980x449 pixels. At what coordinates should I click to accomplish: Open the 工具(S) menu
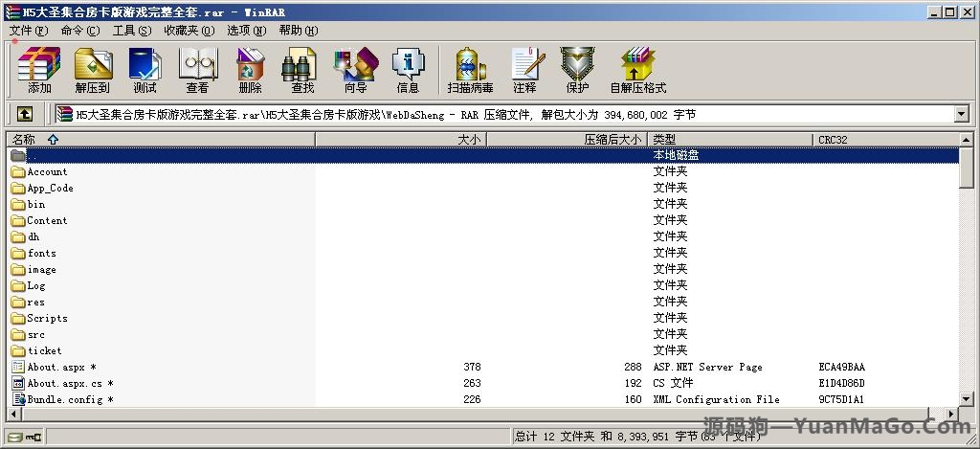132,30
